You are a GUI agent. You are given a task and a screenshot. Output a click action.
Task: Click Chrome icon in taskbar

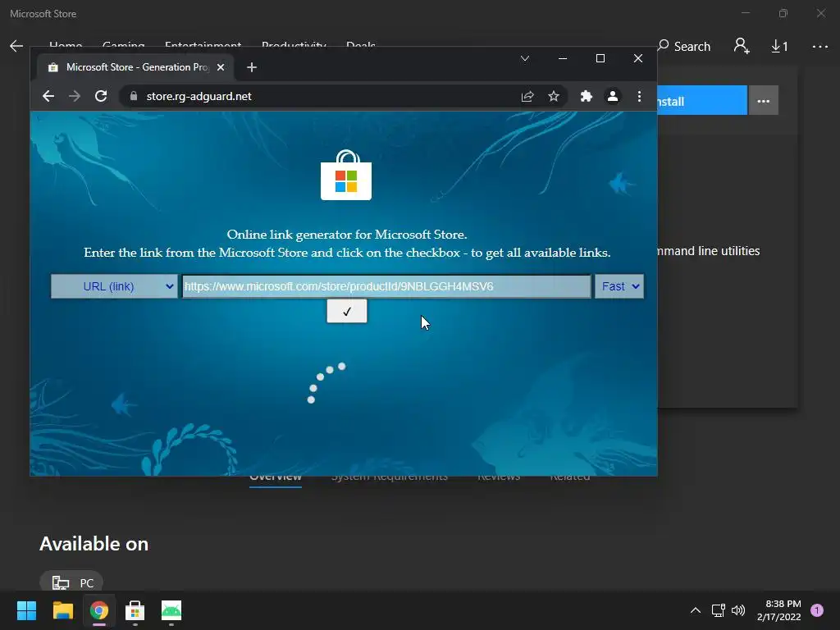99,610
